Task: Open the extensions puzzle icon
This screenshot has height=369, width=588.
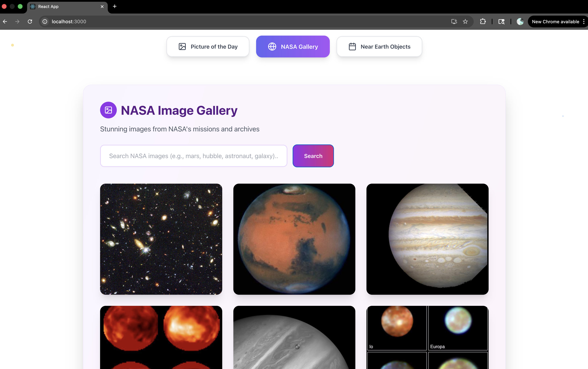Action: pos(483,22)
